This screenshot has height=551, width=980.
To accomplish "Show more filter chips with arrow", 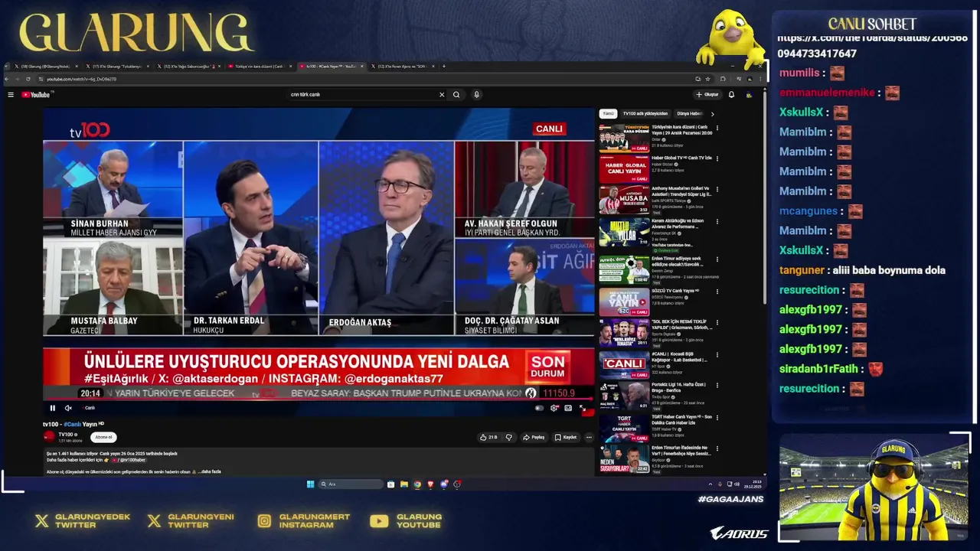I will (712, 113).
